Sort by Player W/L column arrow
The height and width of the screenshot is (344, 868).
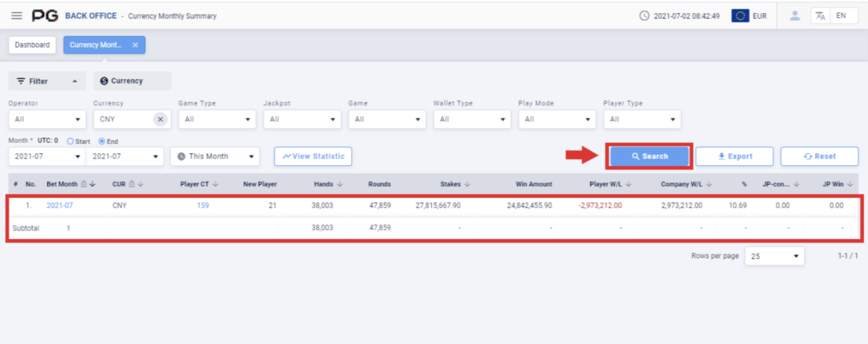pyautogui.click(x=628, y=184)
